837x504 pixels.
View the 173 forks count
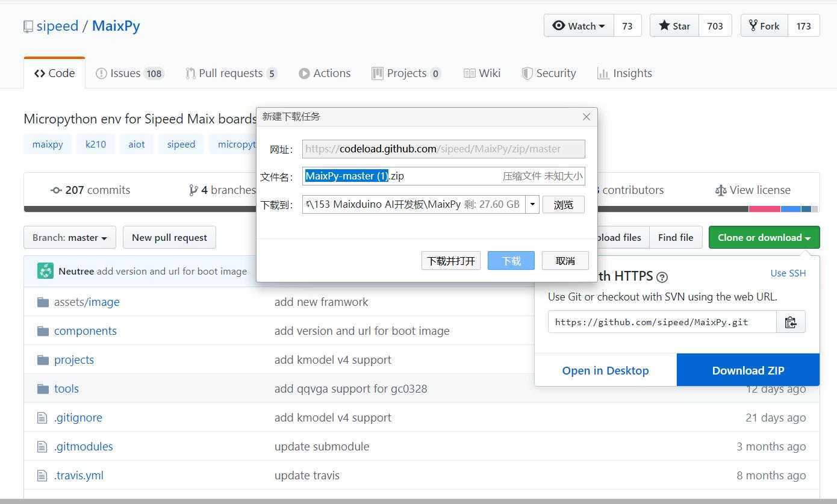coord(803,26)
